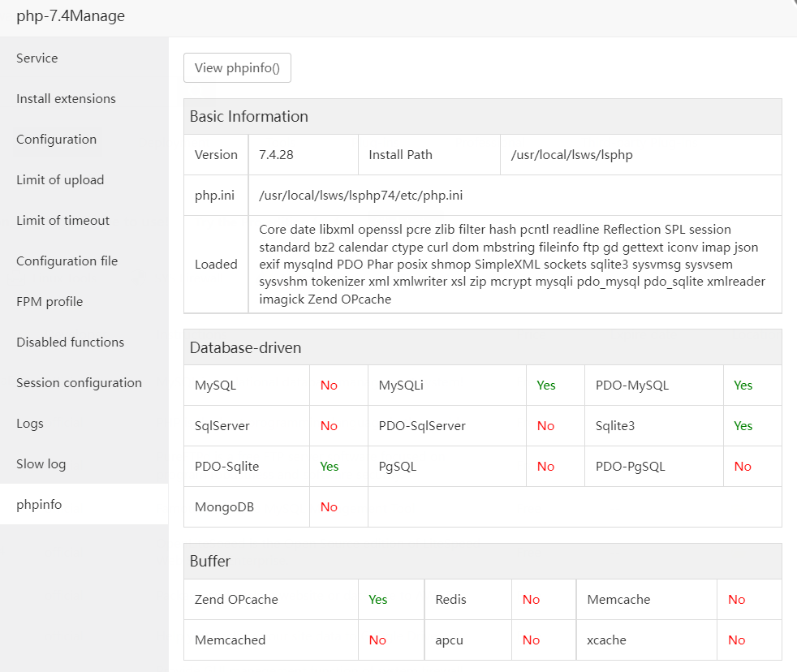Viewport: 797px width, 672px height.
Task: Open the Disabled functions section
Action: (x=70, y=342)
